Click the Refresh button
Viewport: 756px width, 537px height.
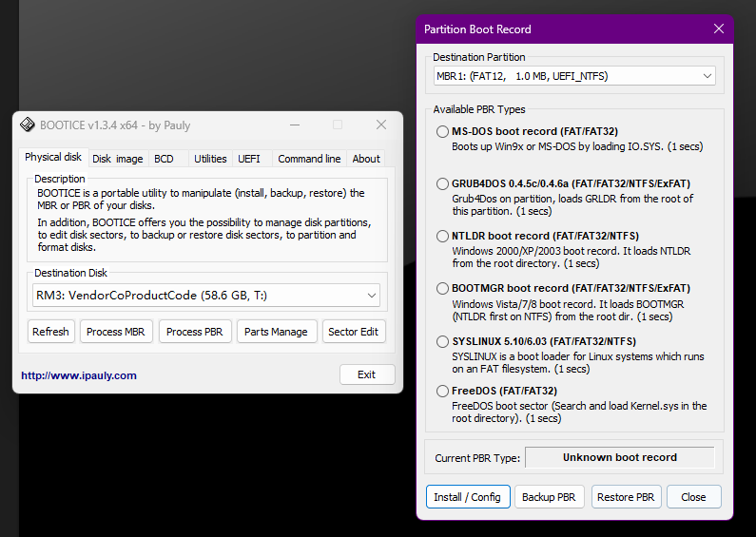[x=50, y=332]
